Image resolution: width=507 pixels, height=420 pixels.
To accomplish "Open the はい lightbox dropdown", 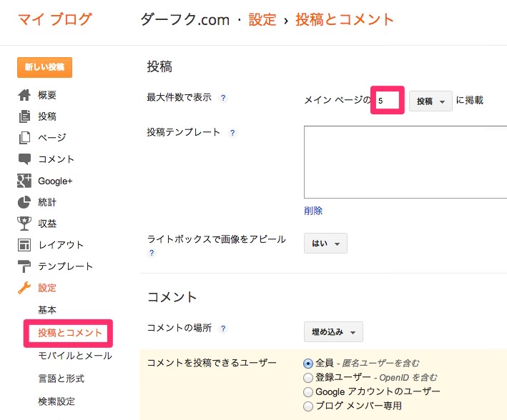I will 325,243.
